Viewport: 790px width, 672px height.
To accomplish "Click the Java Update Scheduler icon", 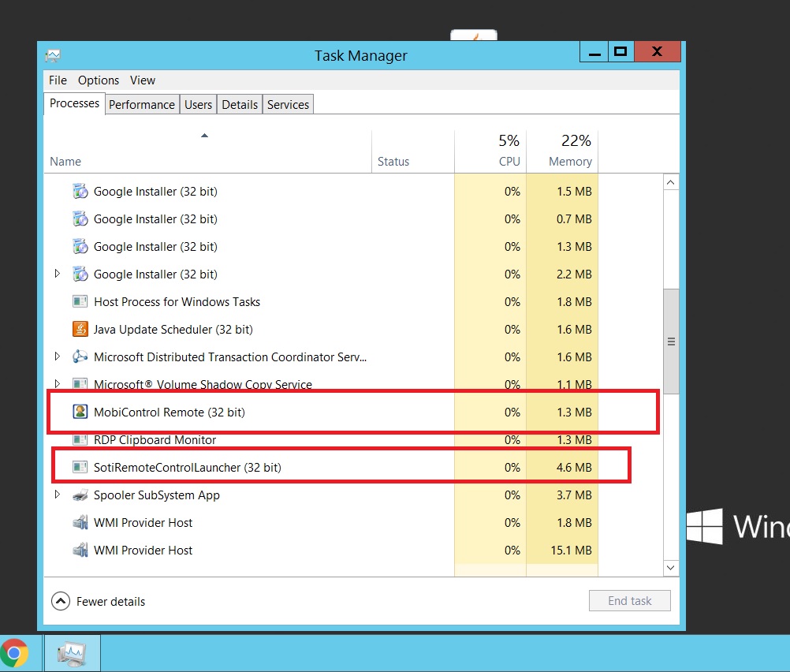I will point(80,329).
